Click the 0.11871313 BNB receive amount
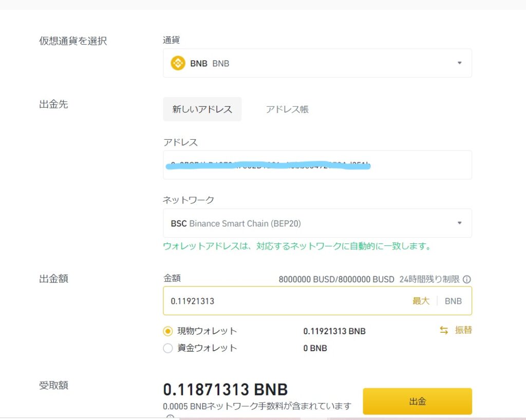Viewport: 526px width, 420px height. 226,390
